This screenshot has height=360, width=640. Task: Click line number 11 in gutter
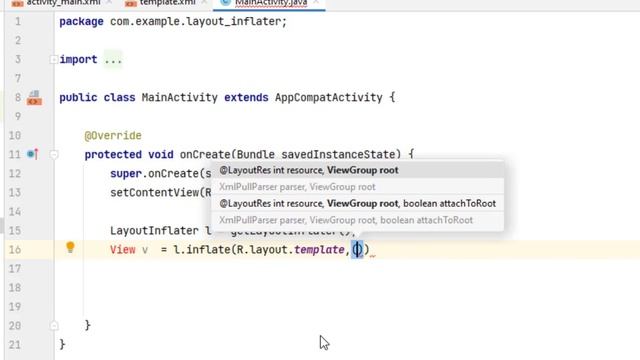pyautogui.click(x=15, y=155)
